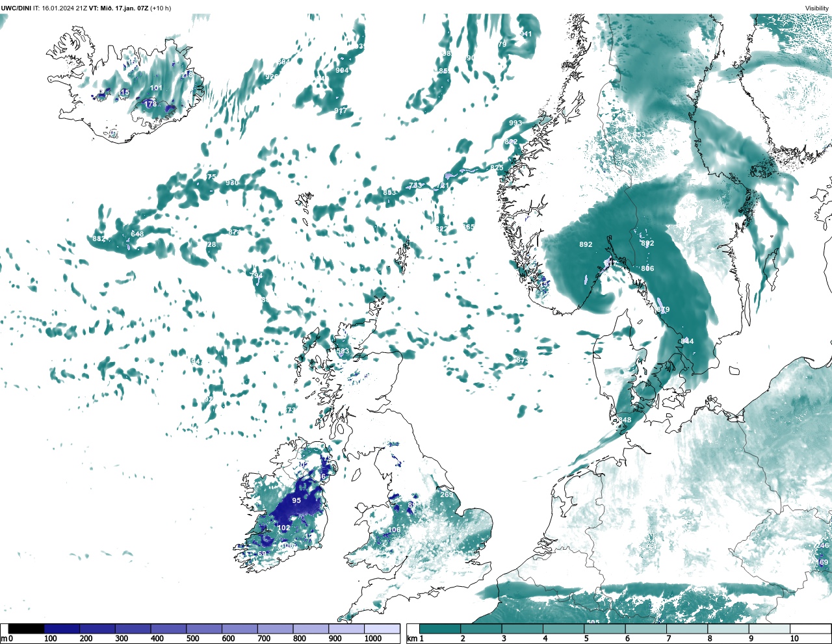Select the 300–400 m legend swatch
Image resolution: width=832 pixels, height=644 pixels.
tap(133, 629)
